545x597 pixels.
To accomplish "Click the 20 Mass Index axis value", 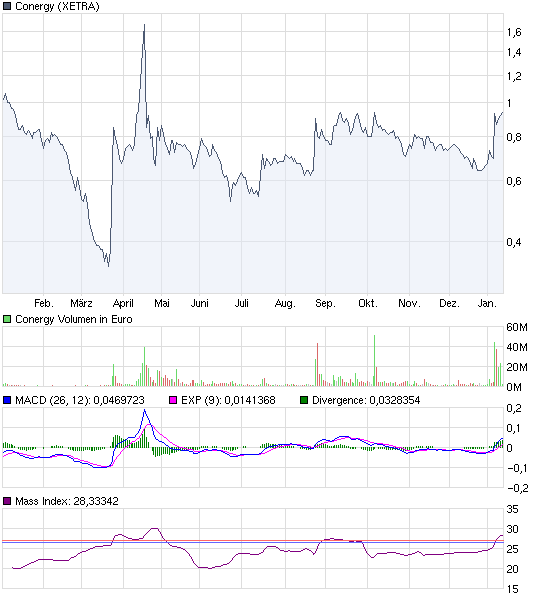I will (513, 570).
